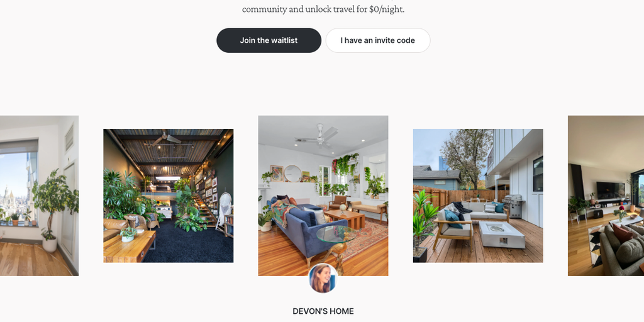Click the $0/night tagline text
644x322 pixels.
tap(323, 9)
